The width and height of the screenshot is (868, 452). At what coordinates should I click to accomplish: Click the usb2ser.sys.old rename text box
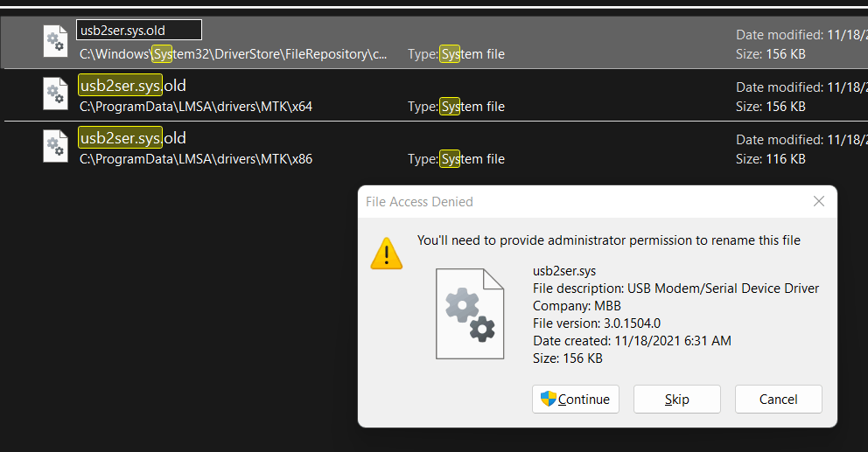coord(139,30)
